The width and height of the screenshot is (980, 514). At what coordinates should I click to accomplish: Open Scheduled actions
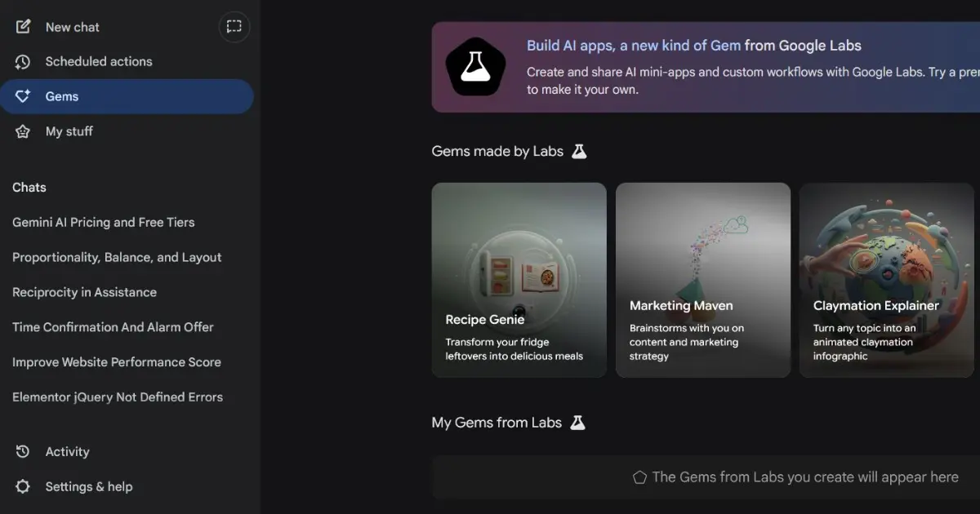coord(99,62)
